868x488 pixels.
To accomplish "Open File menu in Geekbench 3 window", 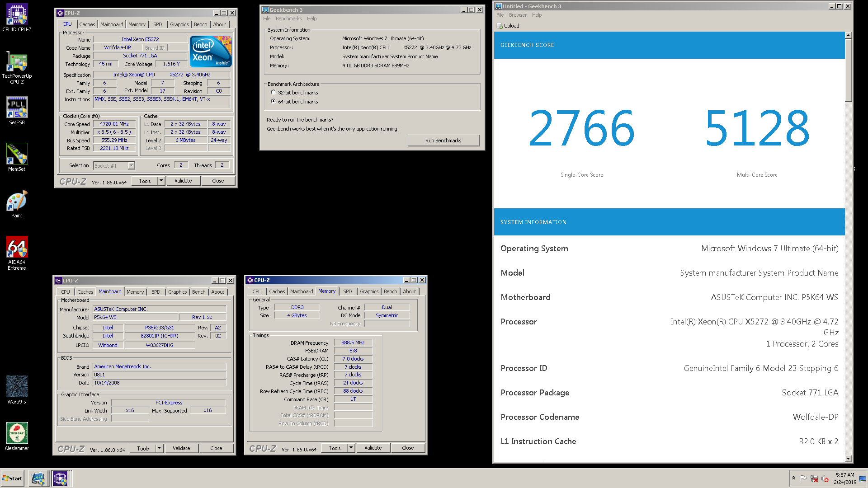I will pyautogui.click(x=267, y=19).
